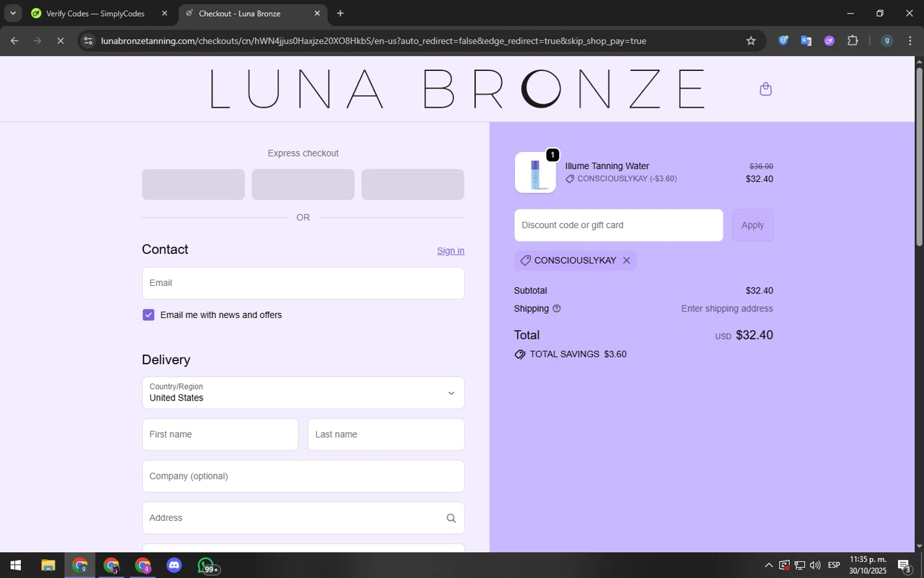The image size is (924, 578).
Task: Open File Explorer from the taskbar
Action: pyautogui.click(x=48, y=565)
